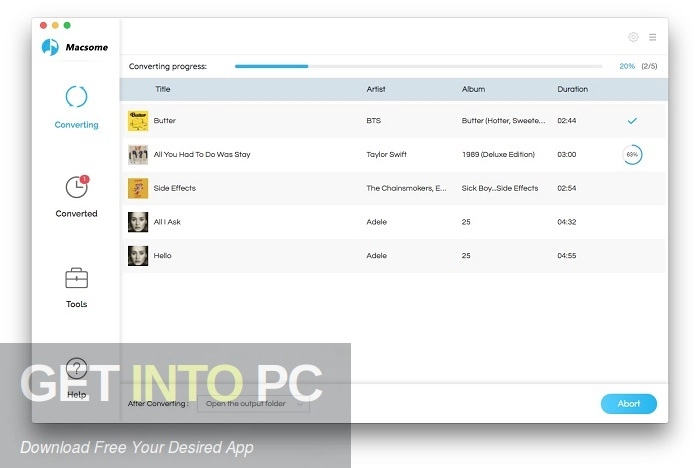Sort by the Artist column header
This screenshot has height=468, width=700.
[x=376, y=89]
